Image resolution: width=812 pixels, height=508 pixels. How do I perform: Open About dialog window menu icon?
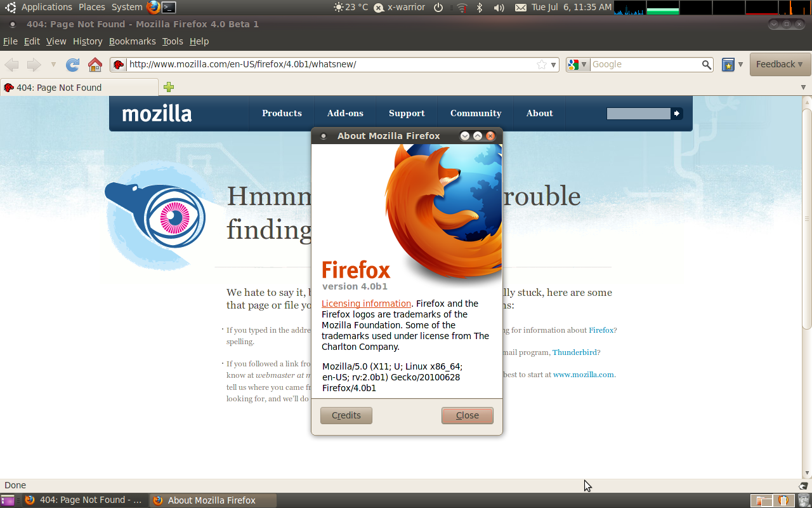coord(324,136)
